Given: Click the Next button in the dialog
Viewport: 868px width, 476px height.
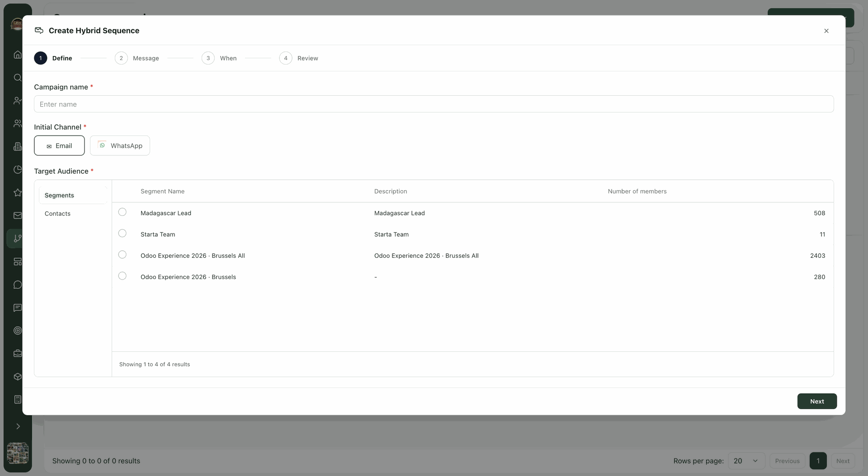Looking at the screenshot, I should point(817,401).
